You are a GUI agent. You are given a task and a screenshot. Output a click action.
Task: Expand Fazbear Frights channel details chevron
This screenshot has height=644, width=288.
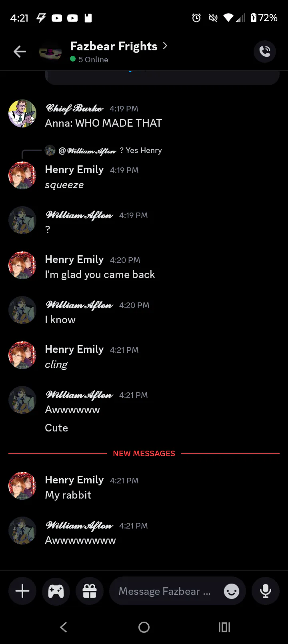165,46
